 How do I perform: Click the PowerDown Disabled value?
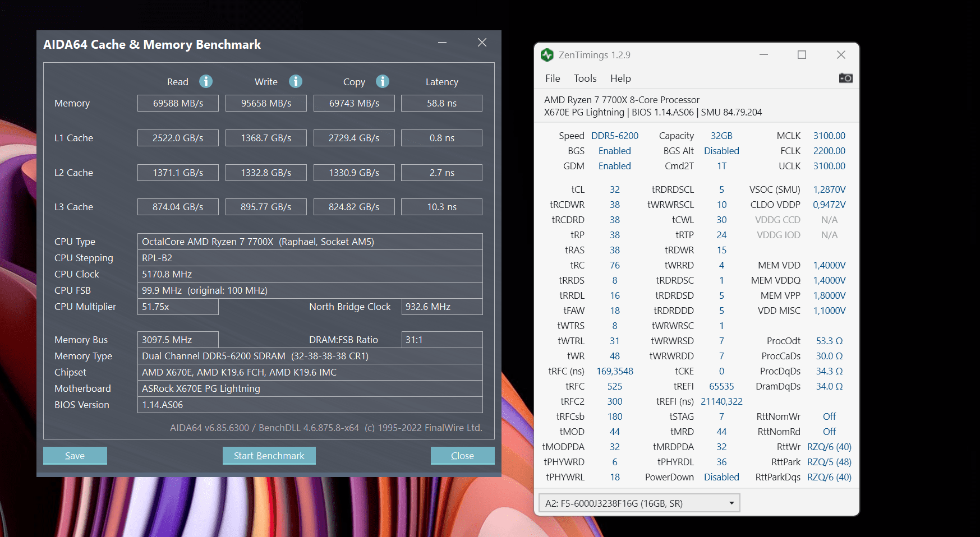pos(721,477)
